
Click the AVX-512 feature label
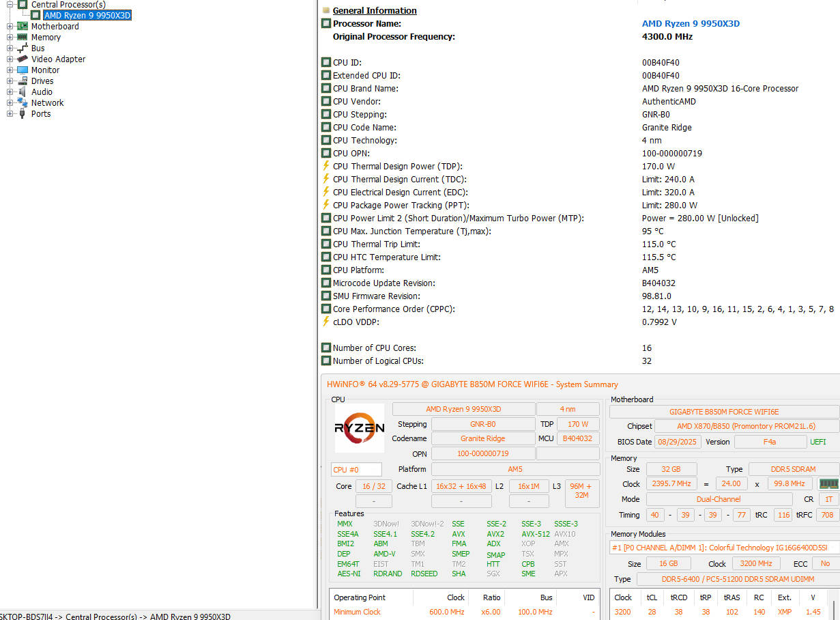pyautogui.click(x=536, y=534)
